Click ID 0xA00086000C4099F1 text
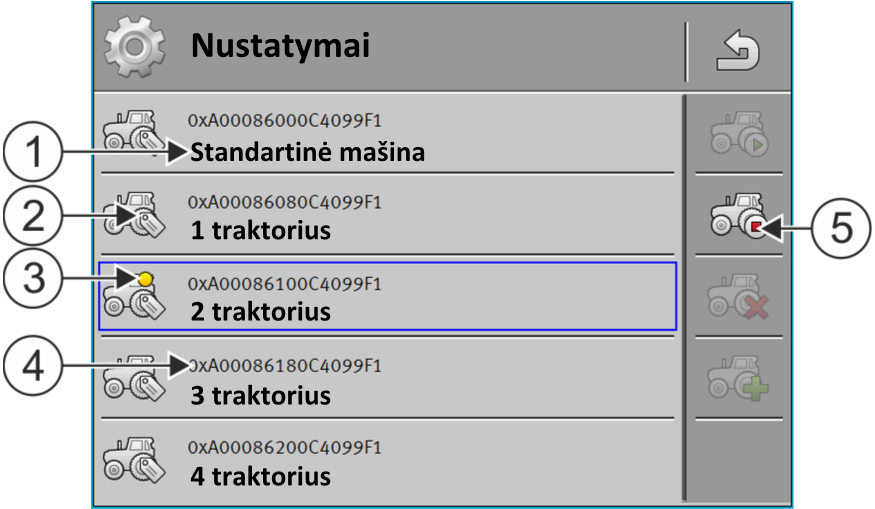 pos(285,119)
